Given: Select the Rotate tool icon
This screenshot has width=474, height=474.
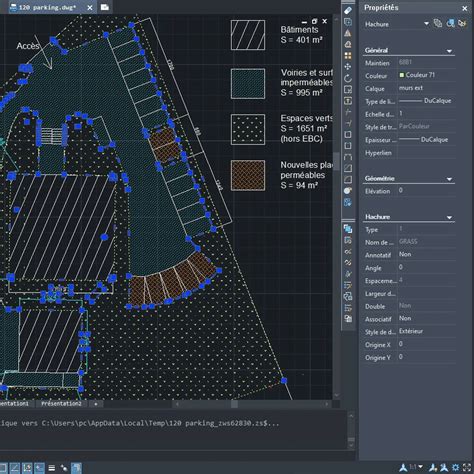Looking at the screenshot, I should pos(348,78).
